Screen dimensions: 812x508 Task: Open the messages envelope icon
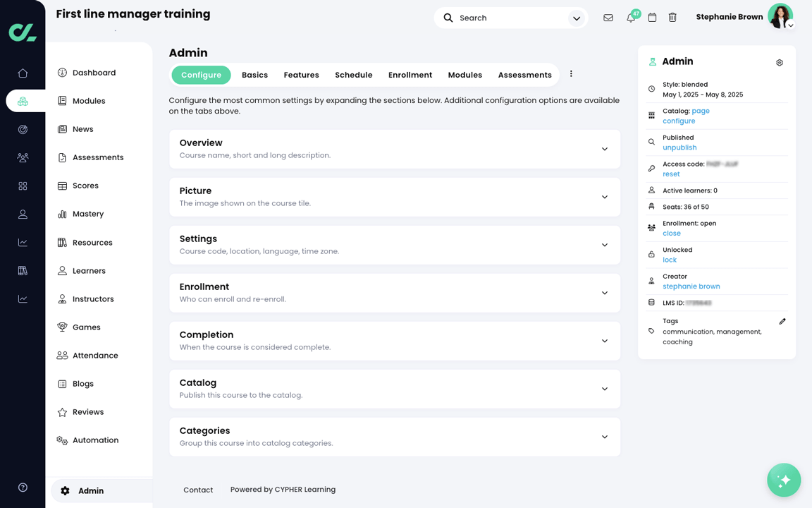pos(608,18)
